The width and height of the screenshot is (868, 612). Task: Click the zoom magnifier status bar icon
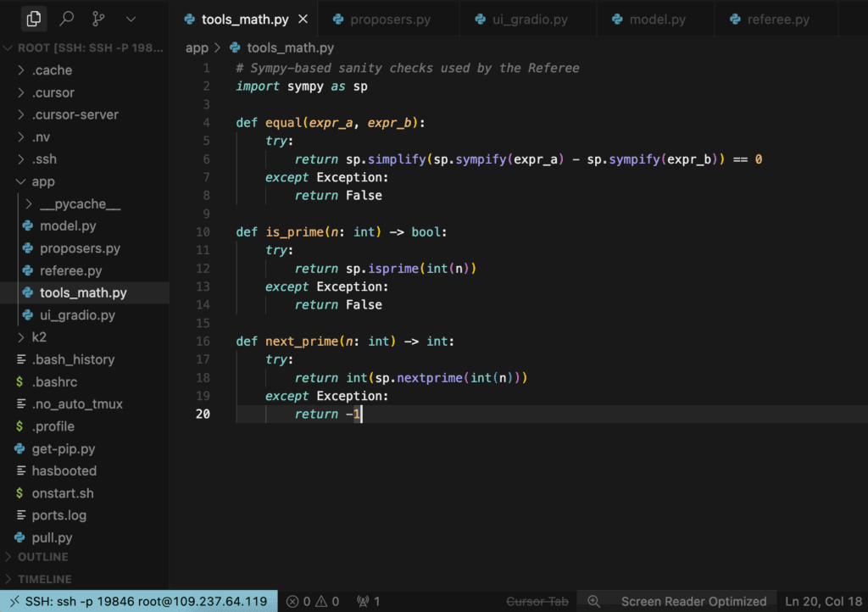[x=593, y=601]
